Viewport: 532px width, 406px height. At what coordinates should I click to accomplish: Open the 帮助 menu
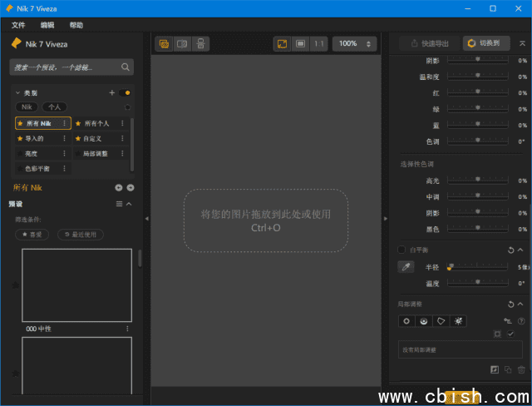[76, 25]
